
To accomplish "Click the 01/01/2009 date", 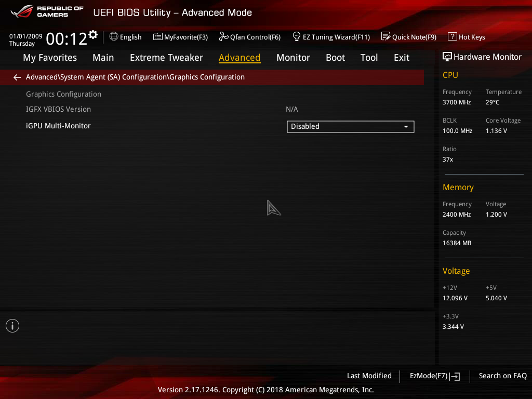I will click(x=26, y=36).
